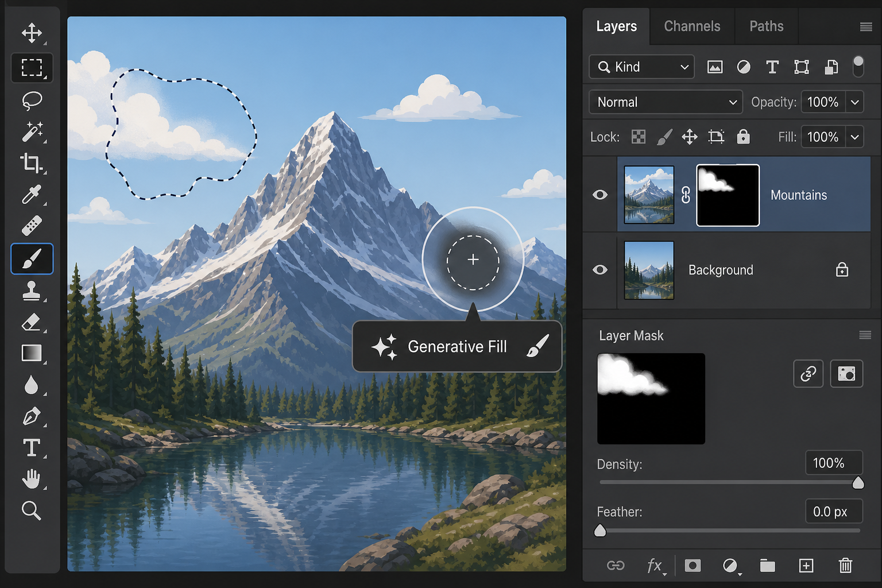Select the Blur droplet tool
882x588 pixels.
click(32, 385)
